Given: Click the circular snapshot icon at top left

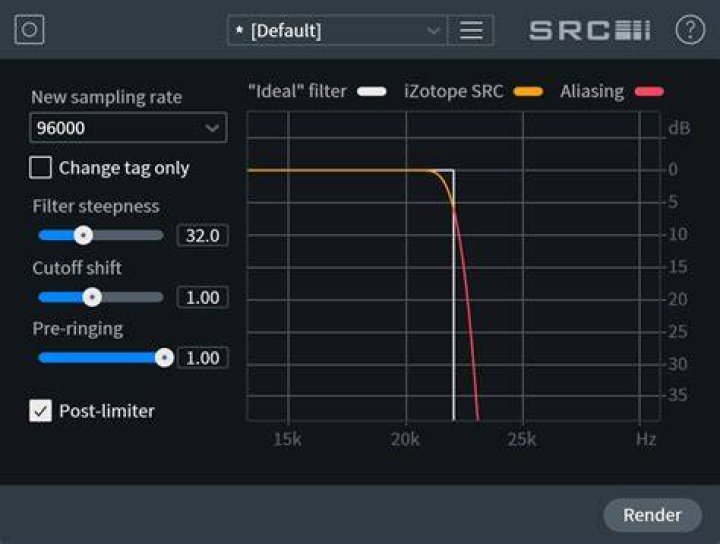Looking at the screenshot, I should click(x=29, y=30).
